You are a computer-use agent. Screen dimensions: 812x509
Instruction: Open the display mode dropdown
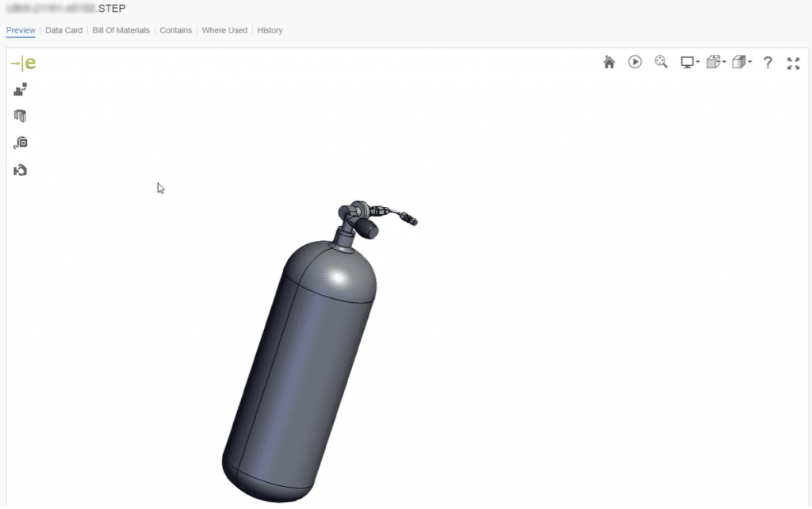[688, 62]
